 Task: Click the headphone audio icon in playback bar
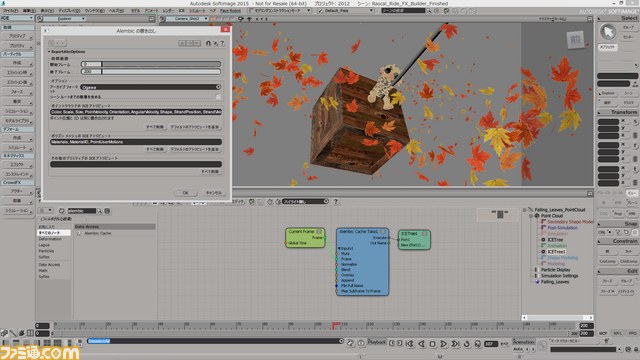click(478, 344)
